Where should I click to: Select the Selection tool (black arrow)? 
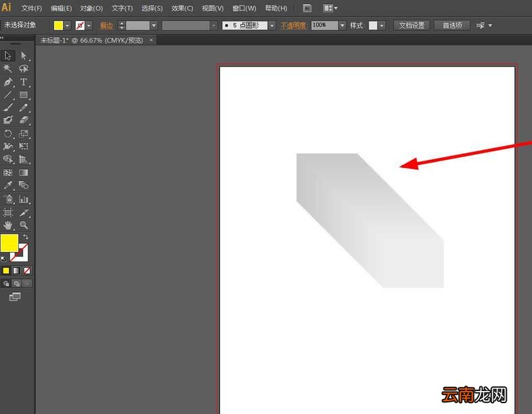(8, 56)
